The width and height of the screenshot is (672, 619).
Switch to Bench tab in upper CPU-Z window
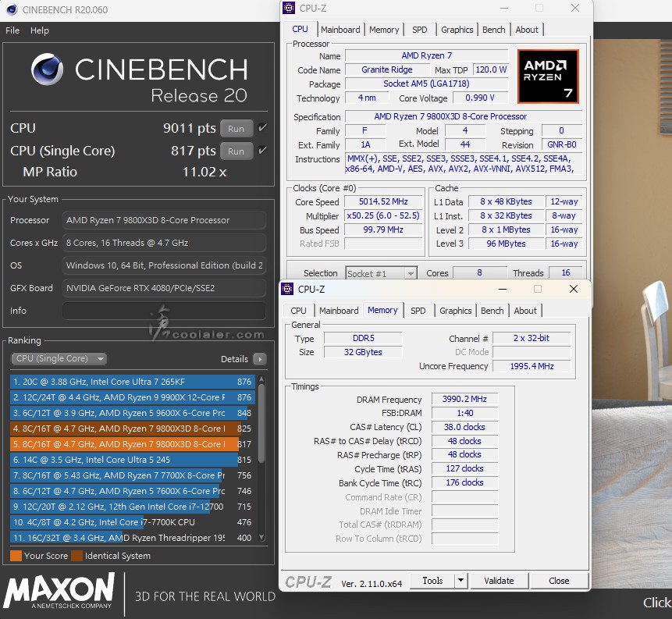(x=494, y=30)
